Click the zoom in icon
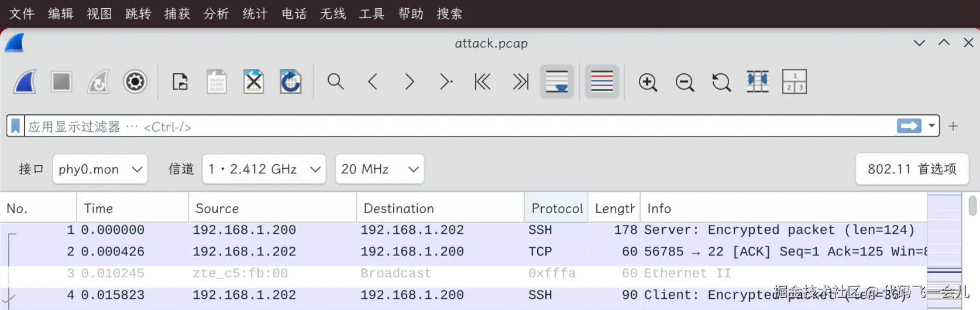980x310 pixels. click(x=648, y=82)
